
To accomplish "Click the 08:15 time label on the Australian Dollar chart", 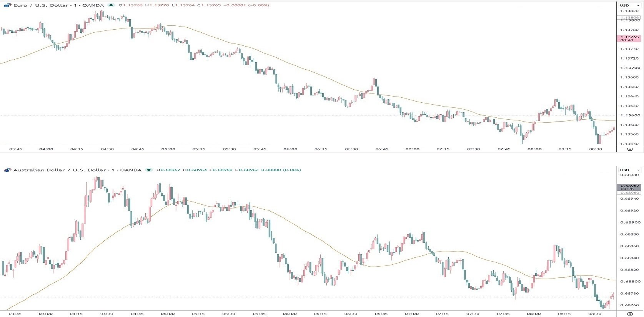I will [565, 314].
